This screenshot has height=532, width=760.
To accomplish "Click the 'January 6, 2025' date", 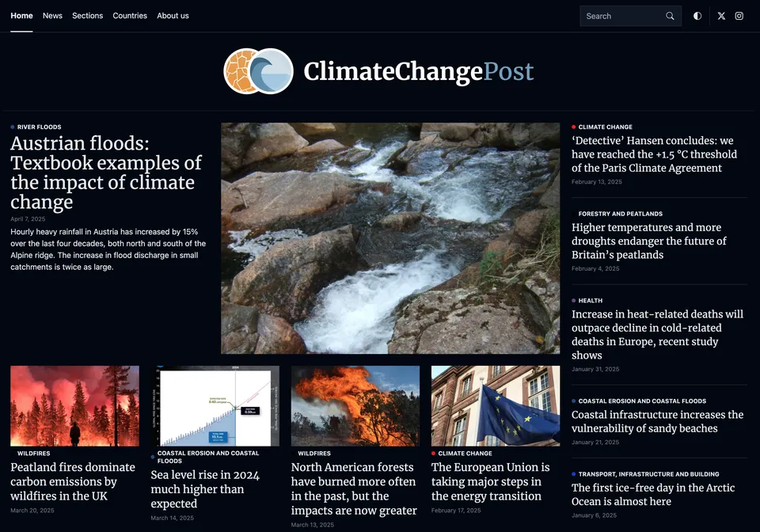I will pos(594,515).
